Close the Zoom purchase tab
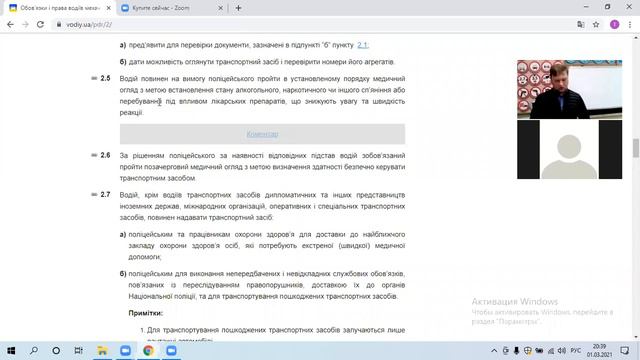Image resolution: width=640 pixels, height=360 pixels. [220, 8]
